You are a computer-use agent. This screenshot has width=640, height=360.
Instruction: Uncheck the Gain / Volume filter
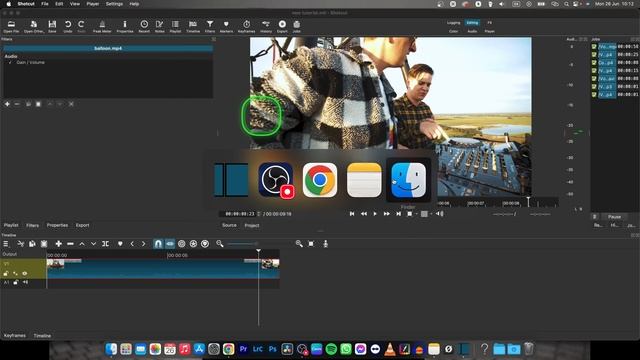tap(10, 62)
